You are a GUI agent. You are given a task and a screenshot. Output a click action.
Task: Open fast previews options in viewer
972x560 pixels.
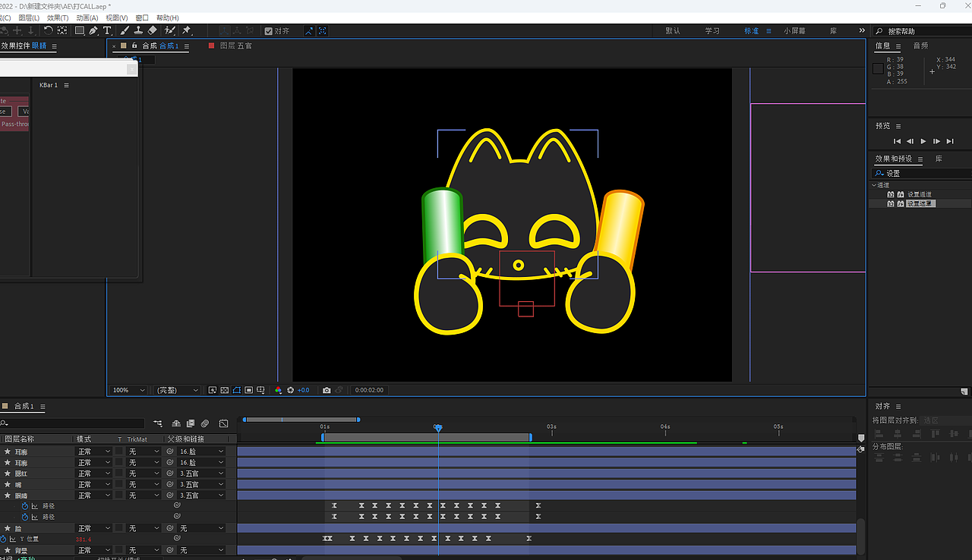[212, 390]
